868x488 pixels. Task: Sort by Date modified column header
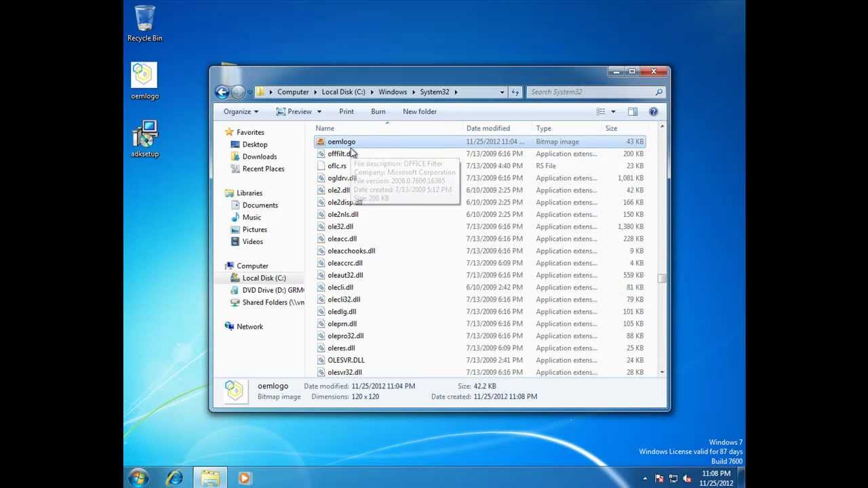coord(498,128)
